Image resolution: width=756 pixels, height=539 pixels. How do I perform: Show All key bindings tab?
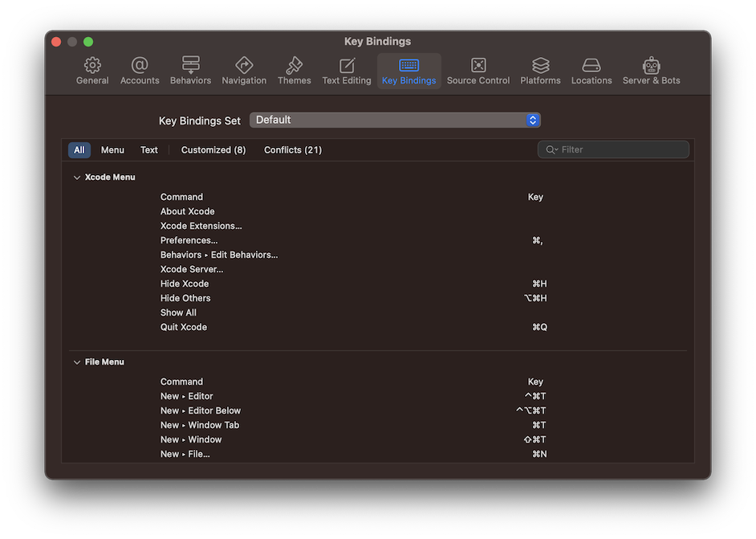79,150
